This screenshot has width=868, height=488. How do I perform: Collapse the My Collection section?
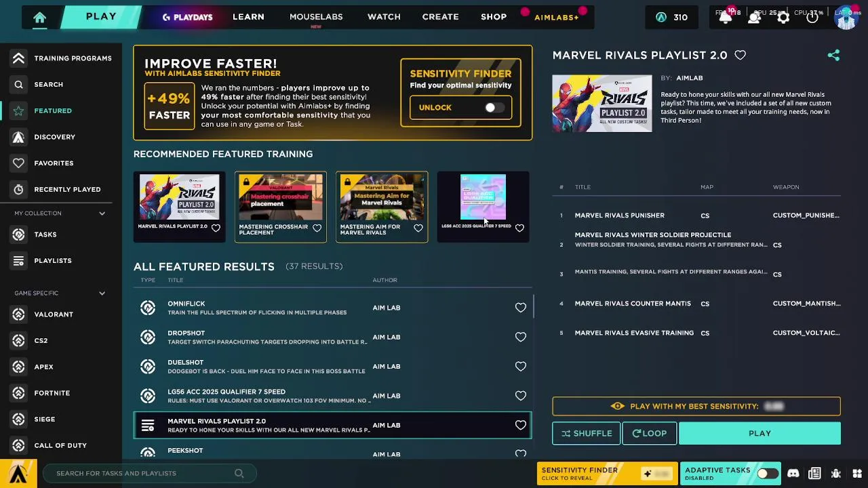(x=102, y=213)
